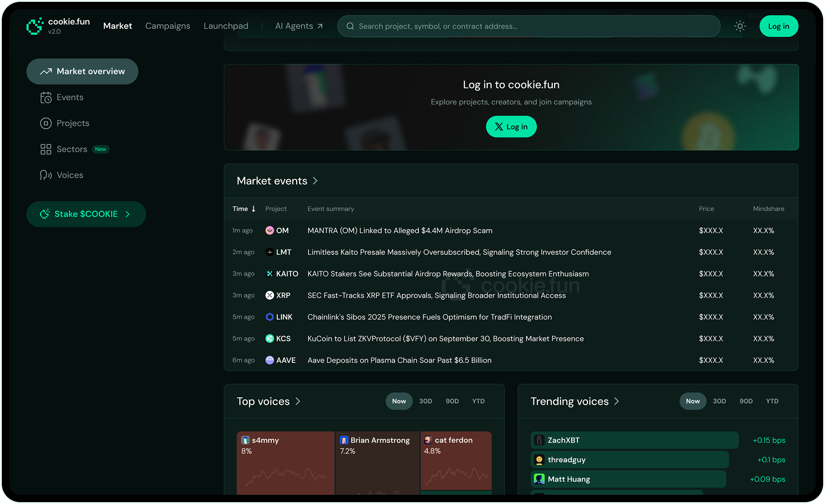Image resolution: width=825 pixels, height=504 pixels.
Task: Click the OM token icon
Action: (x=269, y=230)
